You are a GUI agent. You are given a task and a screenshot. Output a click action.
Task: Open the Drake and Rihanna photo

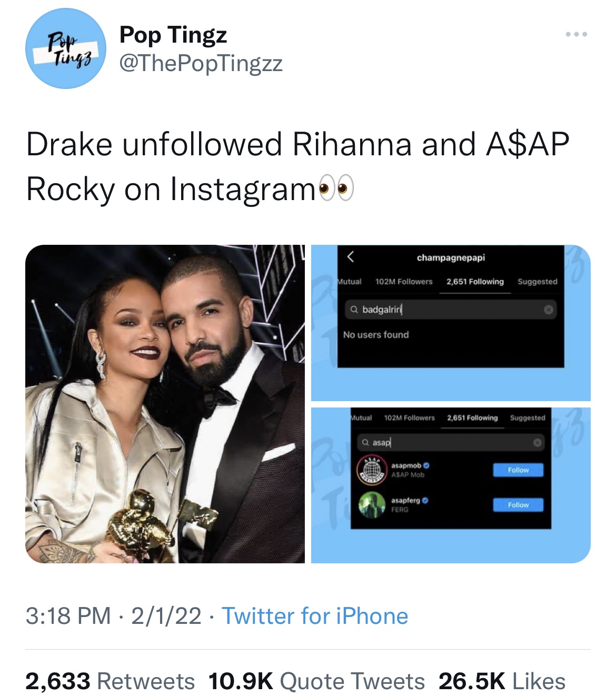tap(166, 405)
